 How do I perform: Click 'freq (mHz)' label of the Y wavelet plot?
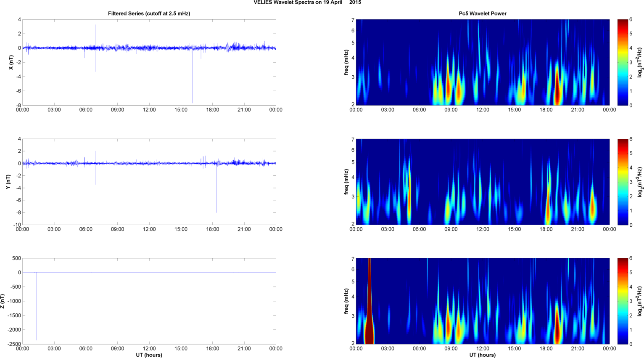tap(346, 182)
